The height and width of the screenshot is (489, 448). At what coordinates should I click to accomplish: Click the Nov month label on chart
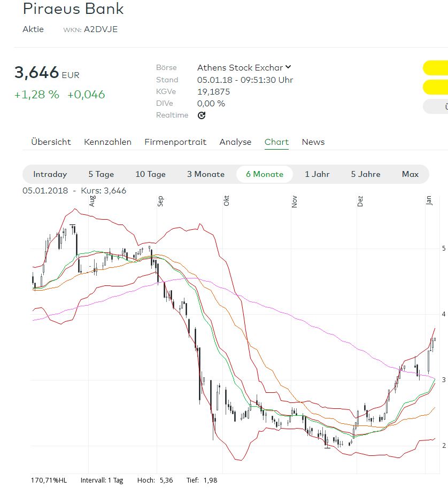[294, 202]
